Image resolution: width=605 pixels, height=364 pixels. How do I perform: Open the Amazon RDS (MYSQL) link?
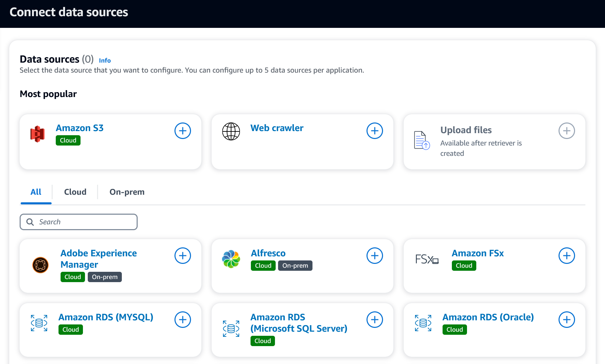pyautogui.click(x=106, y=317)
